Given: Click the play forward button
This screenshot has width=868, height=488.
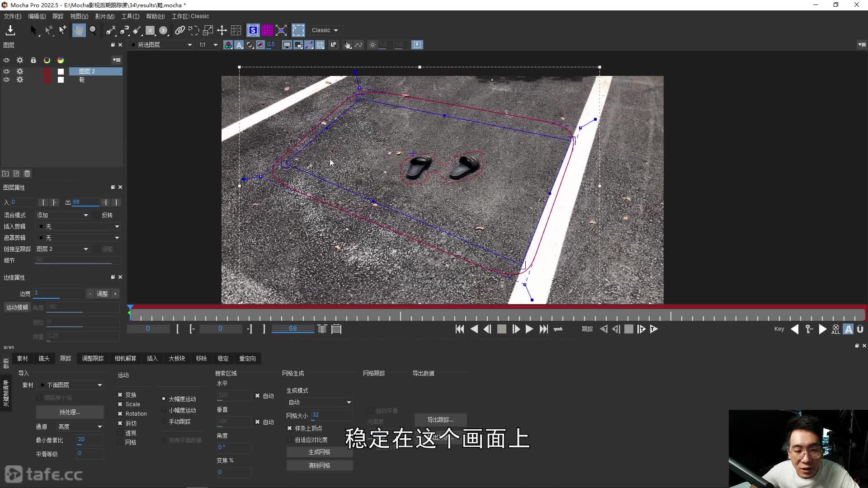Looking at the screenshot, I should tap(529, 329).
